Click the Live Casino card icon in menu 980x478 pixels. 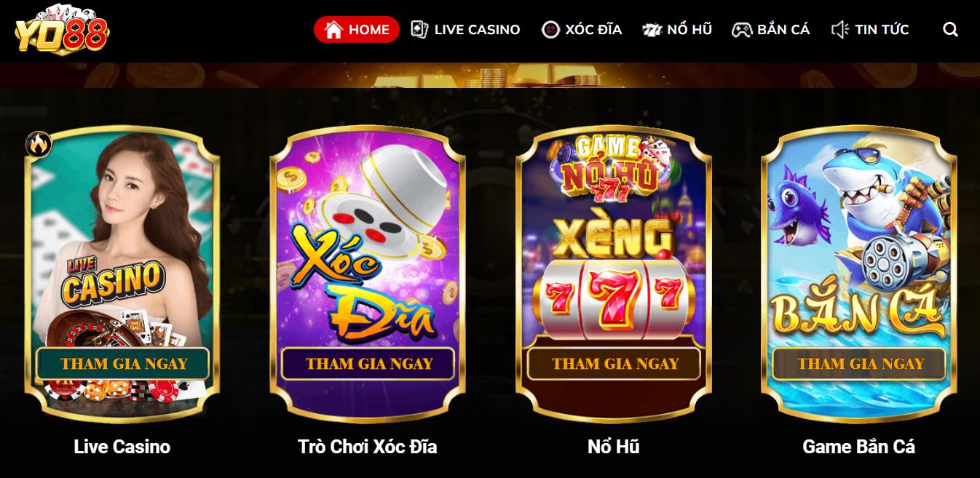419,30
